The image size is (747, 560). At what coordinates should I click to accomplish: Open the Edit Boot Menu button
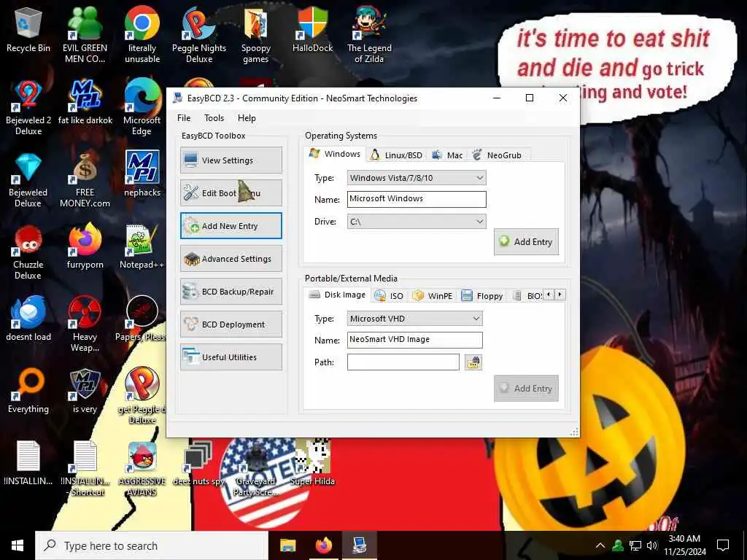click(231, 192)
